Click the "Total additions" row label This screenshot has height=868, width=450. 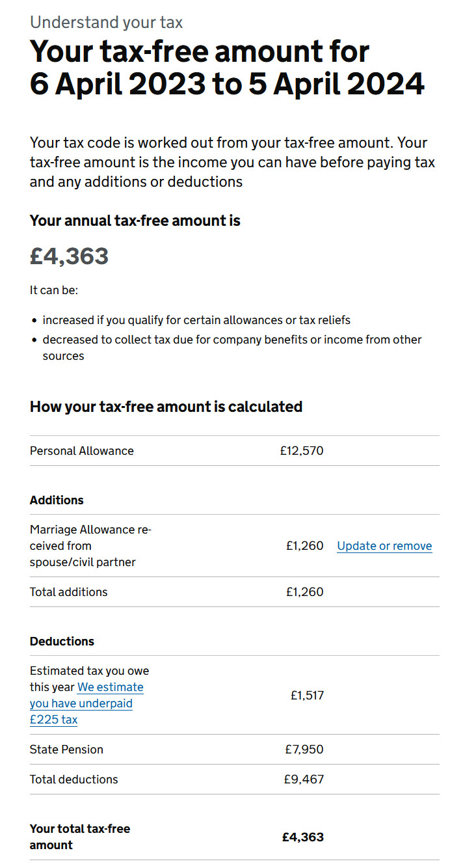pyautogui.click(x=68, y=592)
